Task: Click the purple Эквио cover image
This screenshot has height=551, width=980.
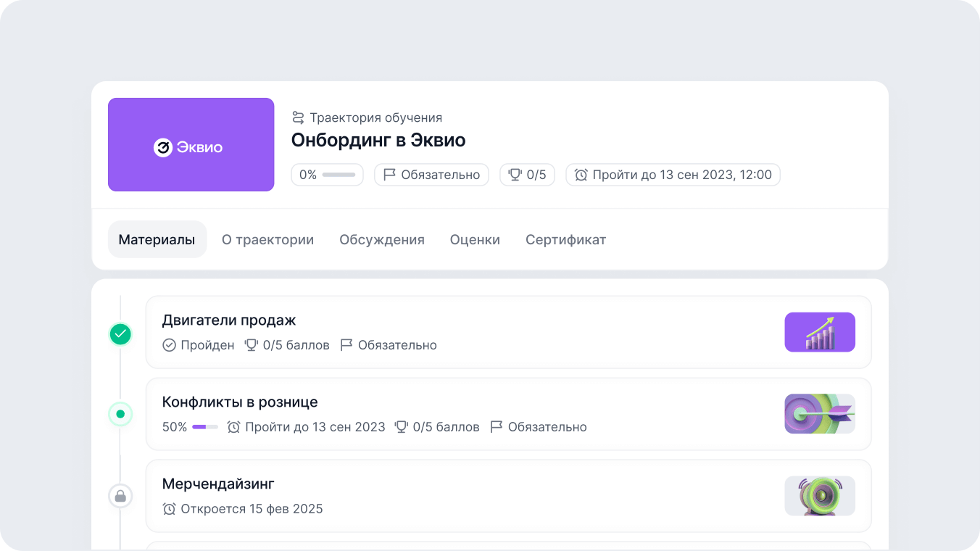Action: pyautogui.click(x=191, y=144)
